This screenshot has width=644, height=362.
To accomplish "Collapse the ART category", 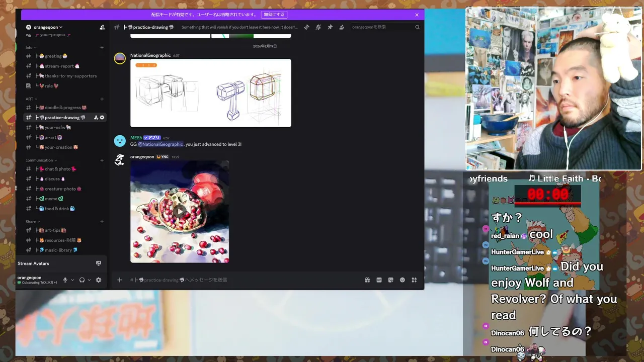I will [x=31, y=99].
